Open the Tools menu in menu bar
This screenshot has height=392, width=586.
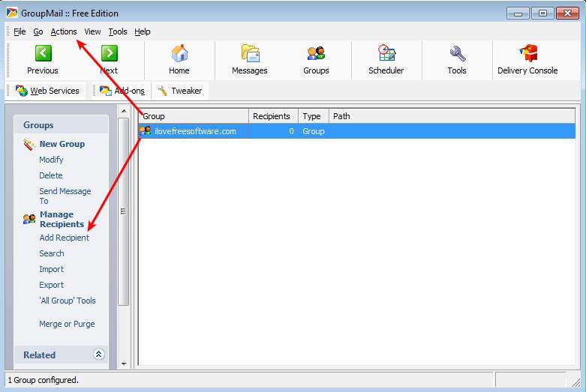(x=118, y=31)
